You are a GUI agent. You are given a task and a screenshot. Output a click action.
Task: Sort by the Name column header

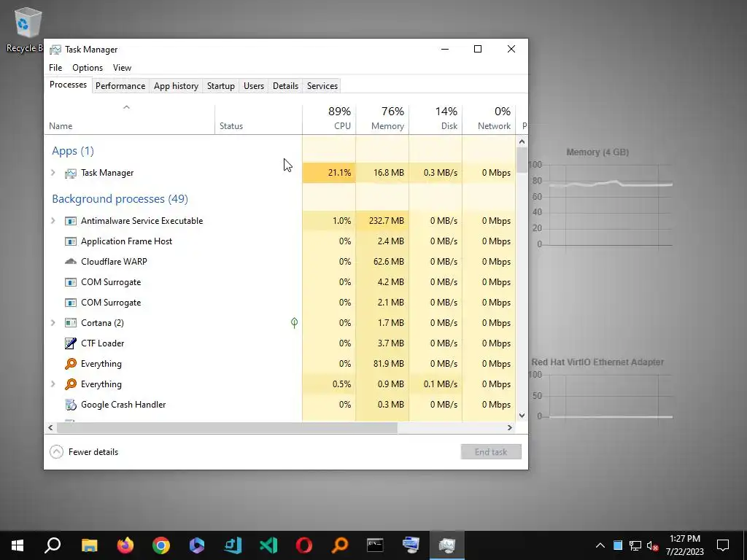[x=129, y=119]
